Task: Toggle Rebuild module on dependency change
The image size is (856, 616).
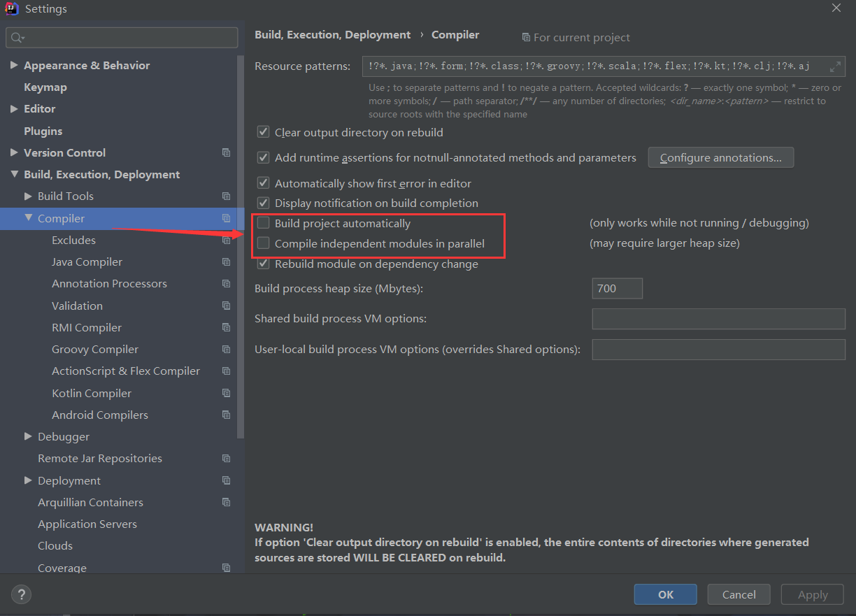Action: click(264, 264)
